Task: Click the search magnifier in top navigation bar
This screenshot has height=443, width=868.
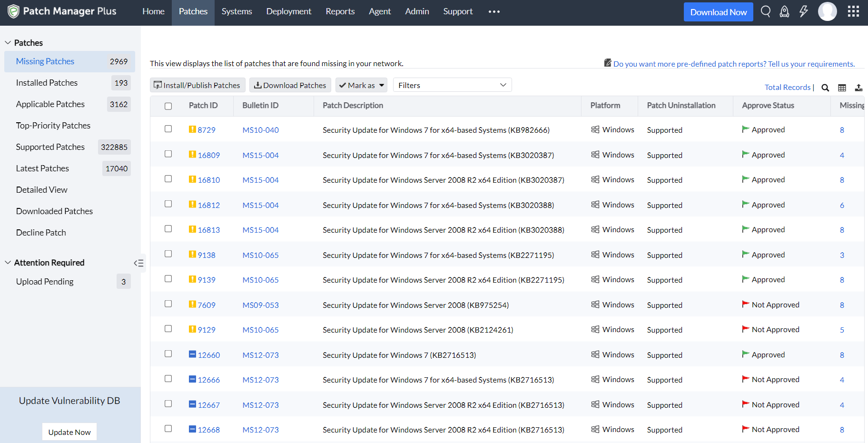Action: coord(765,11)
